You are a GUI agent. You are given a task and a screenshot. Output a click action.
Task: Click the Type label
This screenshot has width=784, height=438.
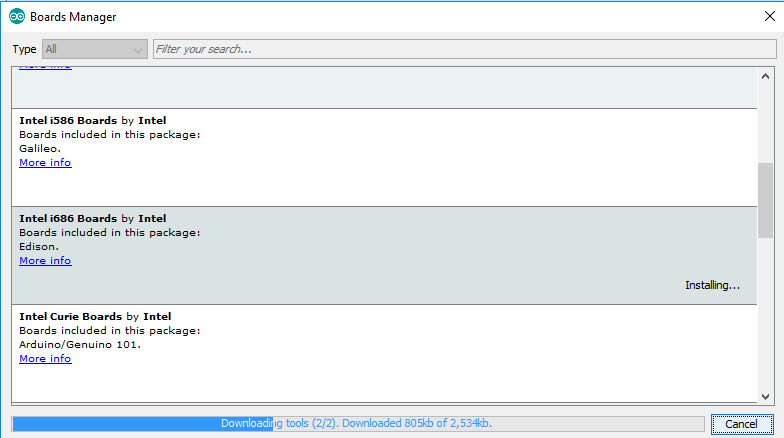(x=24, y=49)
